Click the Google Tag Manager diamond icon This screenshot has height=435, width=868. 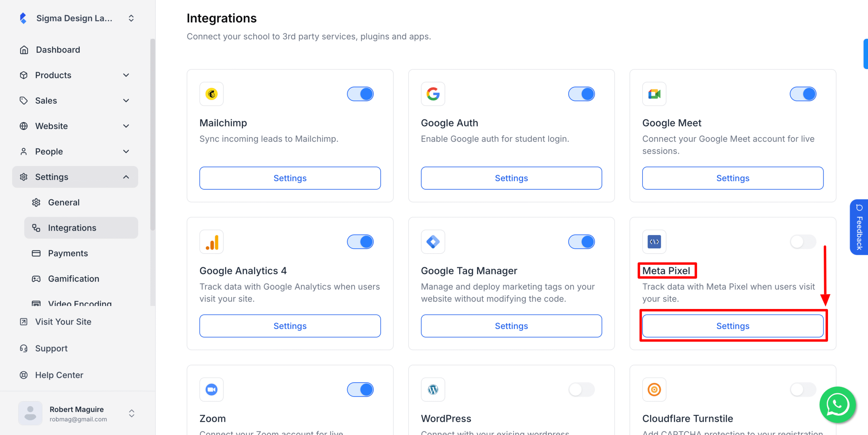pos(433,242)
